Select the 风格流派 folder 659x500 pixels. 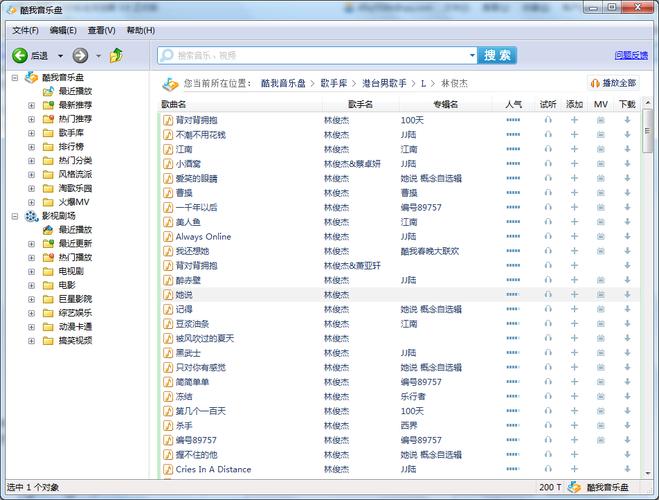click(75, 174)
